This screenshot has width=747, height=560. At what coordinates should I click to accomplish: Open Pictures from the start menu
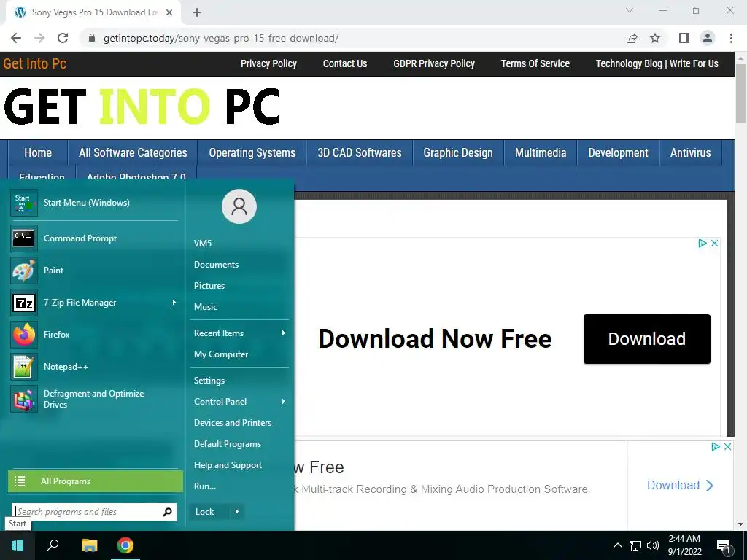pyautogui.click(x=209, y=286)
